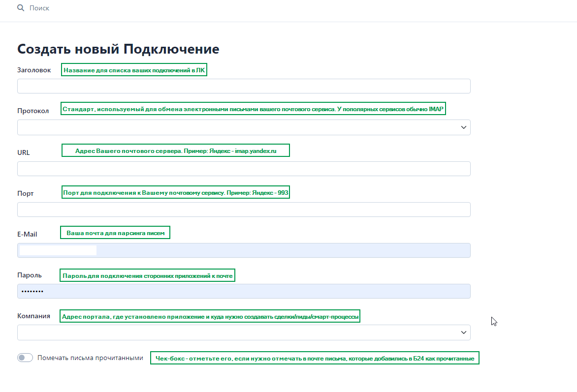
Task: Focus the Поиск search field
Action: 98,8
